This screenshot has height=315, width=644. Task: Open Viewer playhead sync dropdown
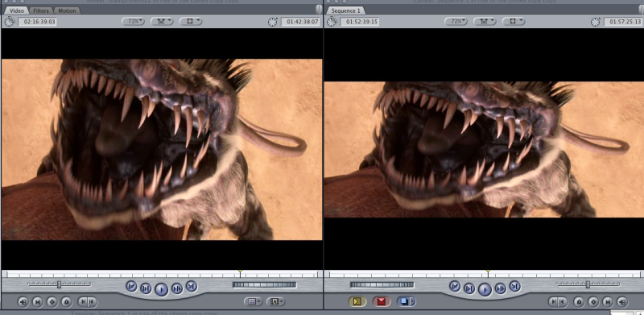coord(162,21)
